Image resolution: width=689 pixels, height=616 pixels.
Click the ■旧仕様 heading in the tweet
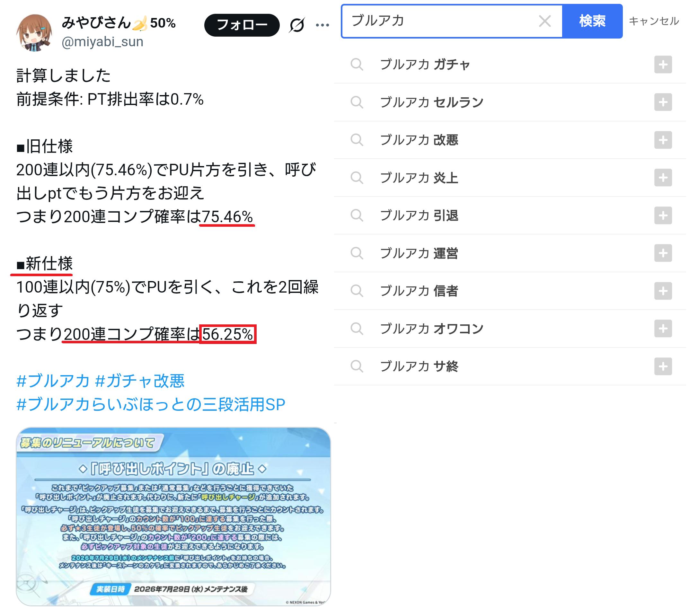click(x=45, y=146)
